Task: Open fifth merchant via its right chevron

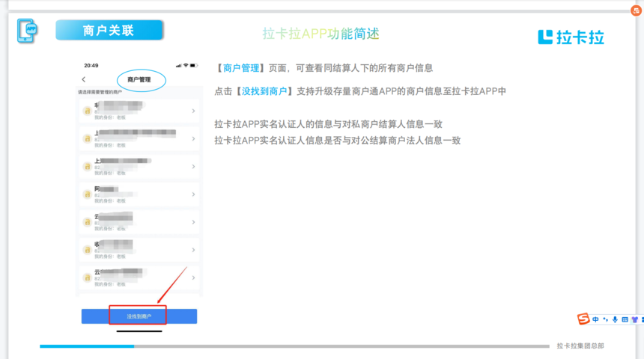Action: [193, 222]
